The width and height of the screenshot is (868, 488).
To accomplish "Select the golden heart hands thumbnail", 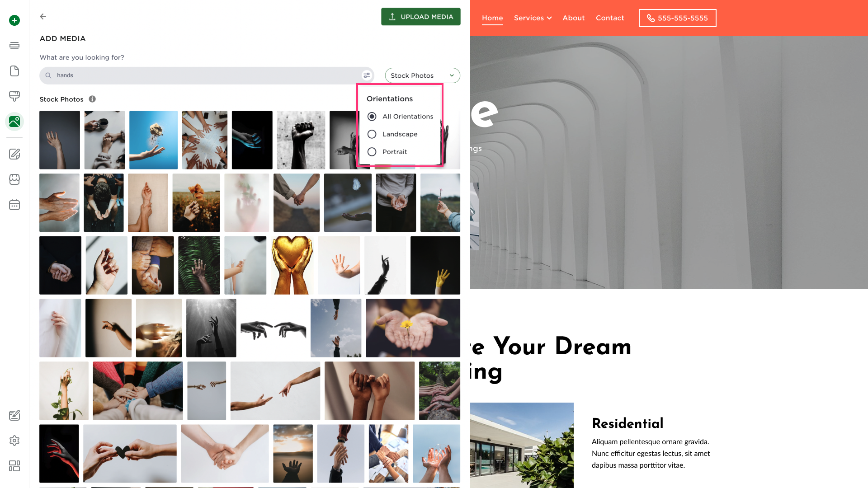I will (x=292, y=265).
